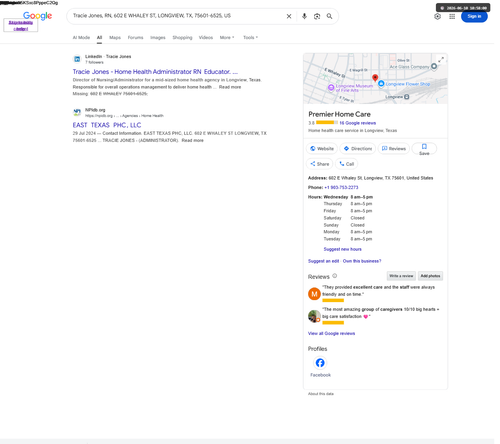The image size is (500, 444).
Task: Expand the map to full view
Action: point(441,60)
